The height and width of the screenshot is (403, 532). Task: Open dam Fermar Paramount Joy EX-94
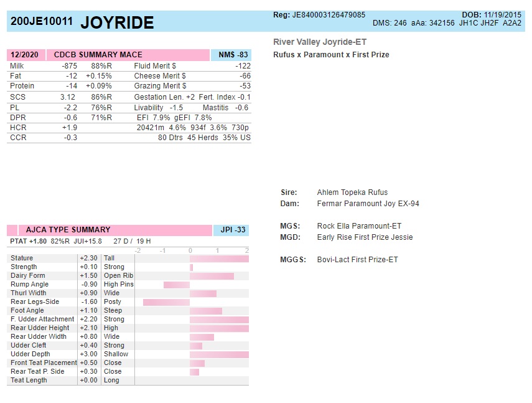coord(368,204)
